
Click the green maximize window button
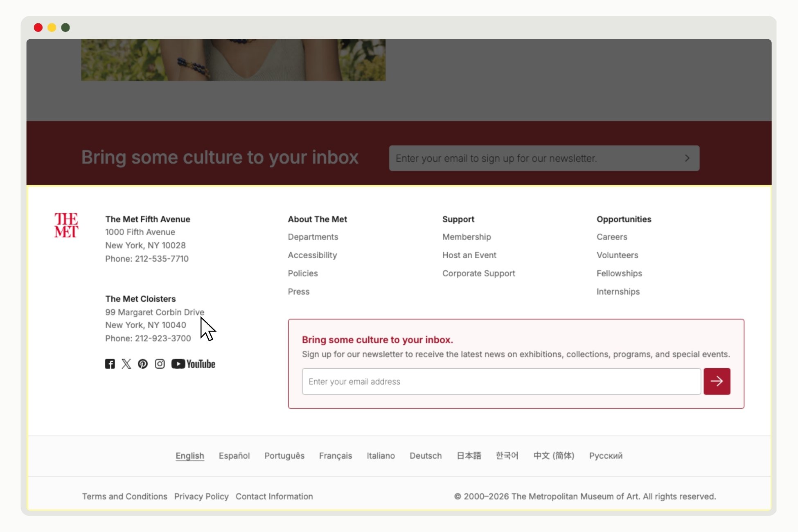click(x=65, y=27)
